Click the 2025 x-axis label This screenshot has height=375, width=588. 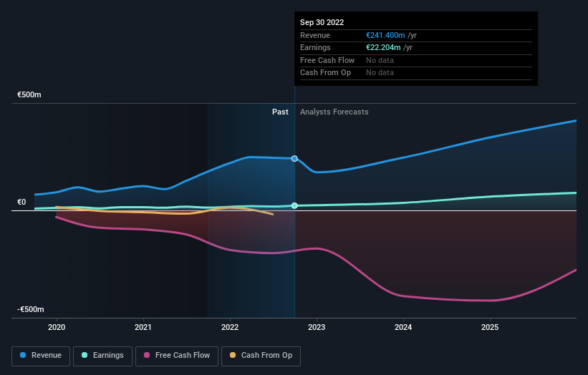[490, 327]
